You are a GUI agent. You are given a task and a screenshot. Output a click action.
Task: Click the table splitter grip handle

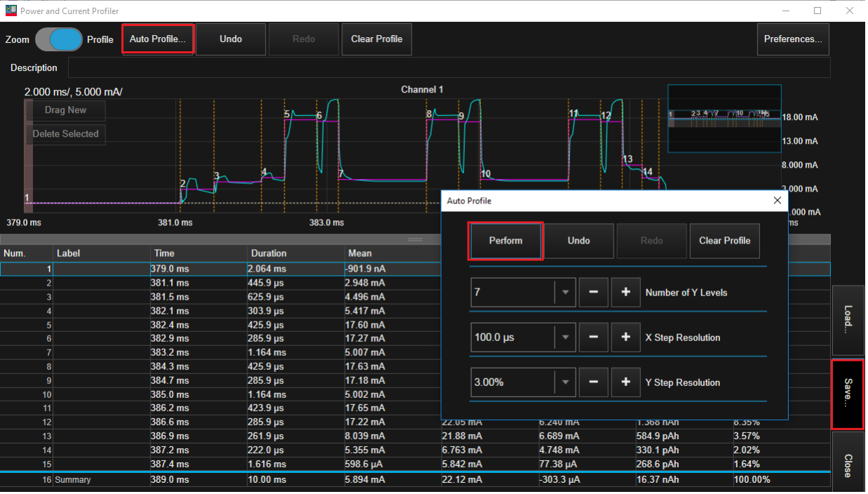(415, 240)
